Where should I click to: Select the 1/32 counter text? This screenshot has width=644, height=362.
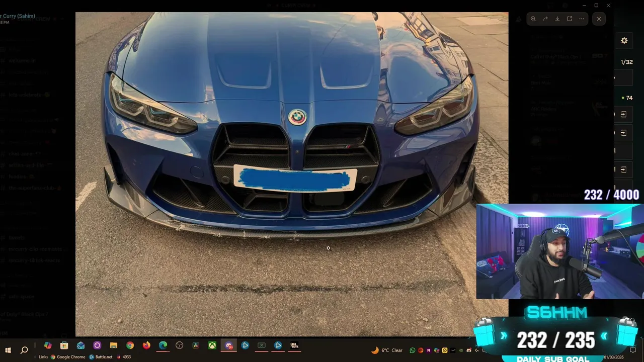[x=626, y=62]
